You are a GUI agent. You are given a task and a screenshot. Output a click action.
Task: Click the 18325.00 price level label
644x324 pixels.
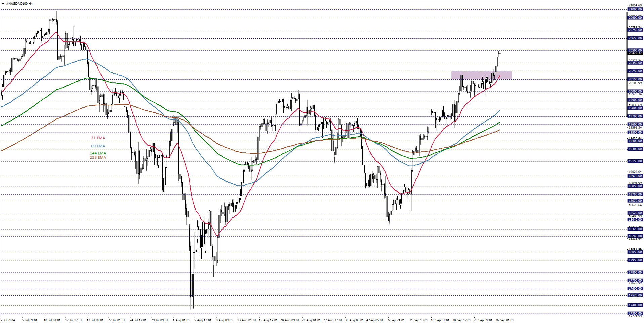(x=635, y=229)
